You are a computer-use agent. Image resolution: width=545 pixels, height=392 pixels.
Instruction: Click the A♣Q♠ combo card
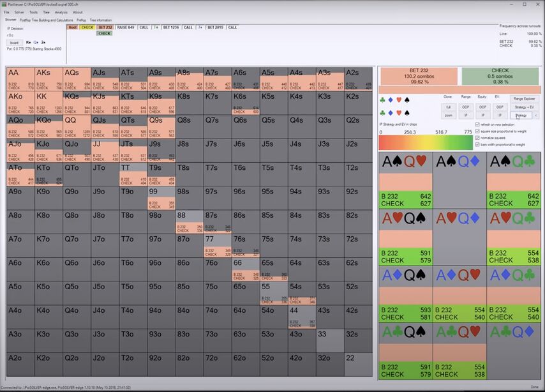[x=406, y=351]
